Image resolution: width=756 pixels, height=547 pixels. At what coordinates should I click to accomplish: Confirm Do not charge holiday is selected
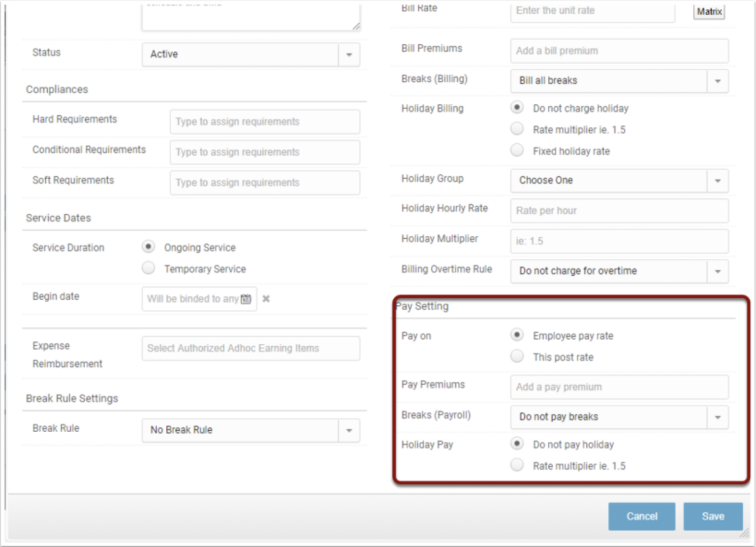(517, 107)
